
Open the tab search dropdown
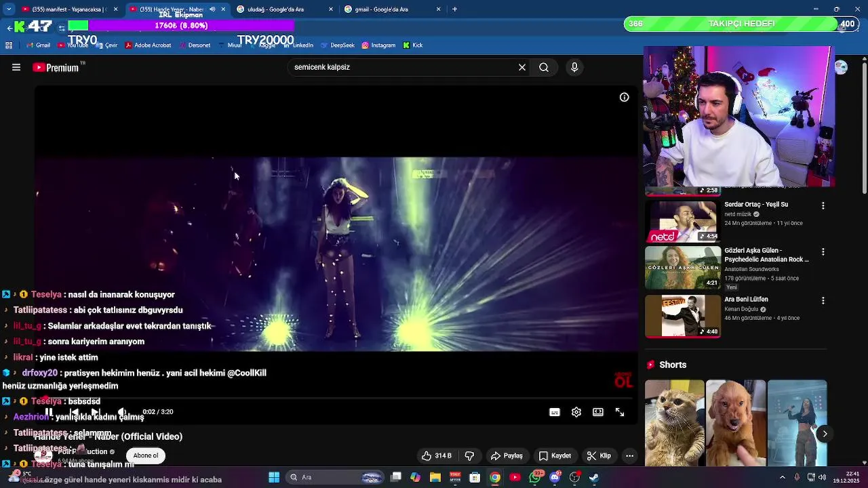[9, 9]
